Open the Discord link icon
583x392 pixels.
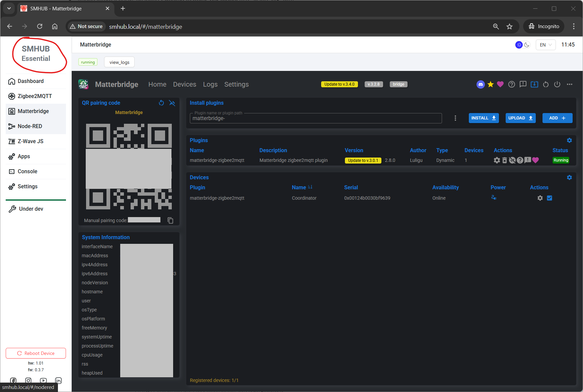click(x=481, y=85)
